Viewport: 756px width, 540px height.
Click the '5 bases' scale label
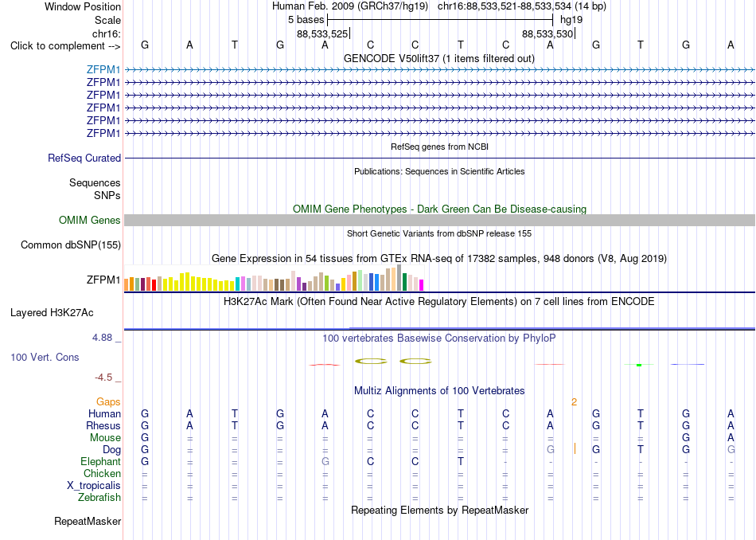[x=306, y=20]
